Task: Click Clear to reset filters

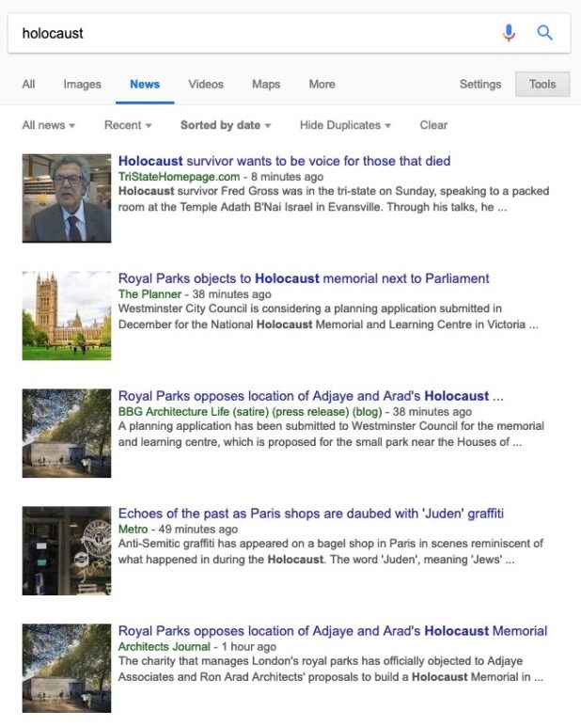Action: coord(433,125)
